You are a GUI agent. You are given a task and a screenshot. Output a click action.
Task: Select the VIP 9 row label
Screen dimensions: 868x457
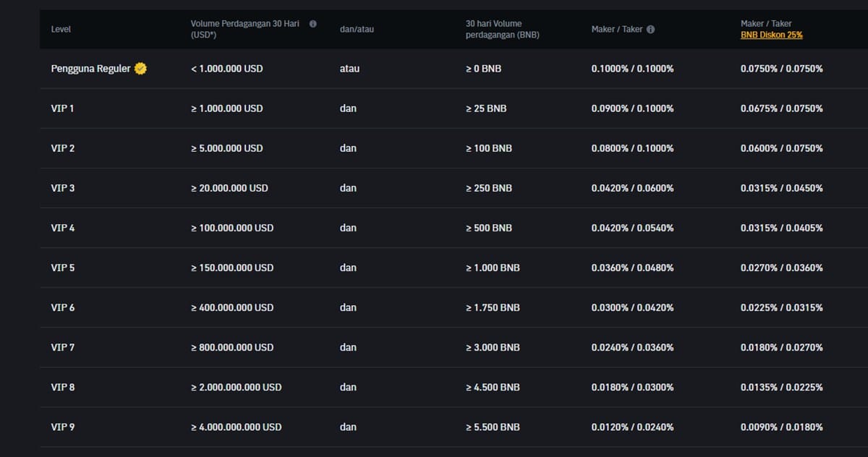pyautogui.click(x=63, y=427)
